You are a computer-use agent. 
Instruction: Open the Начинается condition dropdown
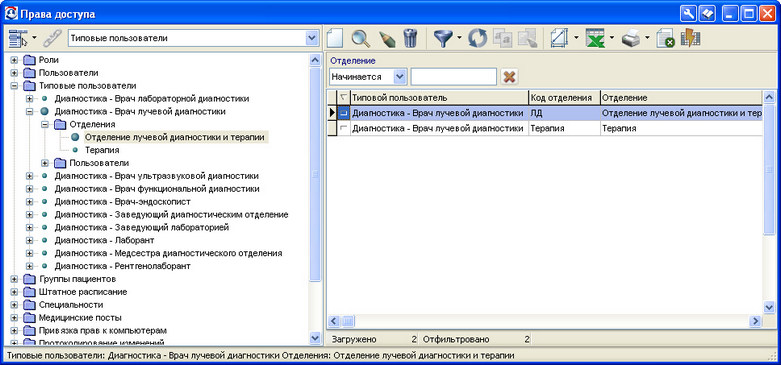[400, 77]
